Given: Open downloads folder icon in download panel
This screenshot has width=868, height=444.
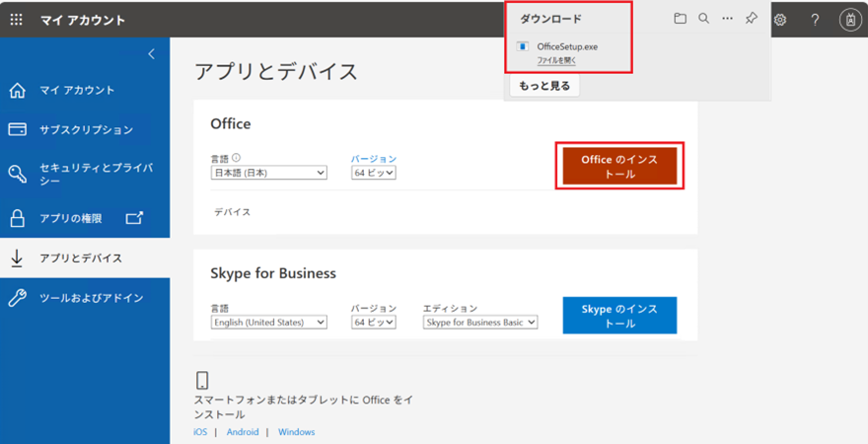Looking at the screenshot, I should [x=680, y=19].
